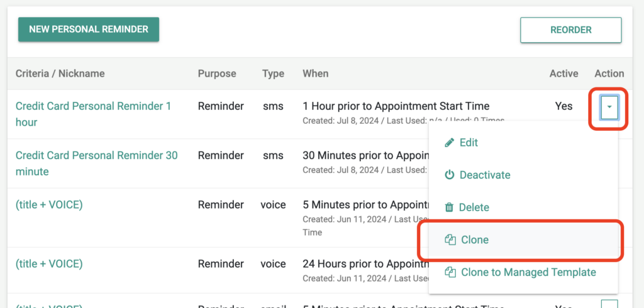Click the copy icon beside Clone
The image size is (644, 308).
[x=450, y=240]
